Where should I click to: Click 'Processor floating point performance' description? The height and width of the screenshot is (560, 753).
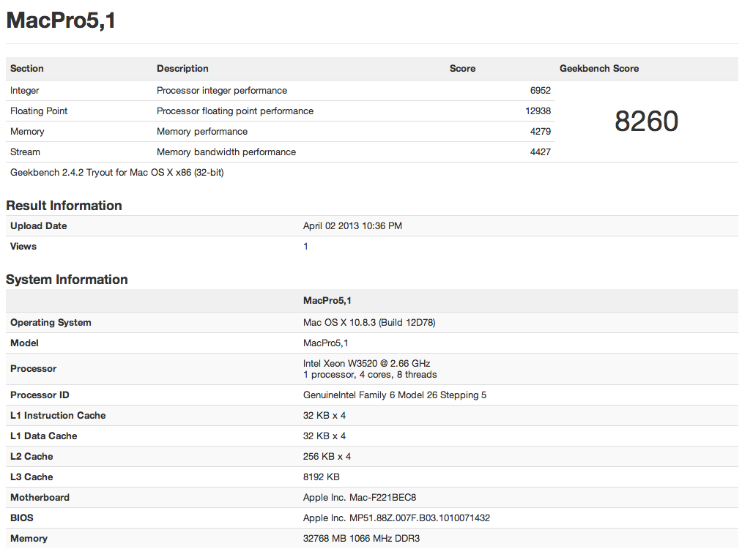click(235, 111)
